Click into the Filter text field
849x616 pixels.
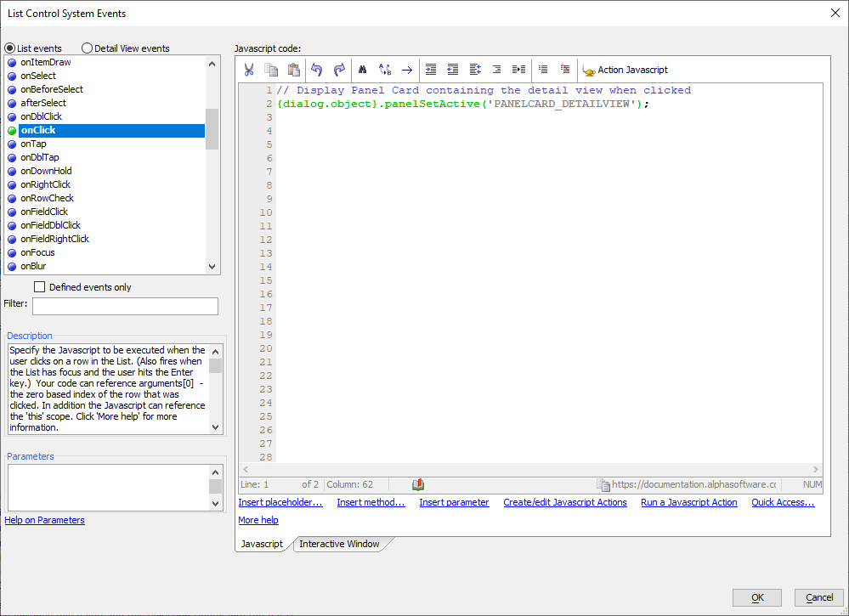tap(125, 306)
